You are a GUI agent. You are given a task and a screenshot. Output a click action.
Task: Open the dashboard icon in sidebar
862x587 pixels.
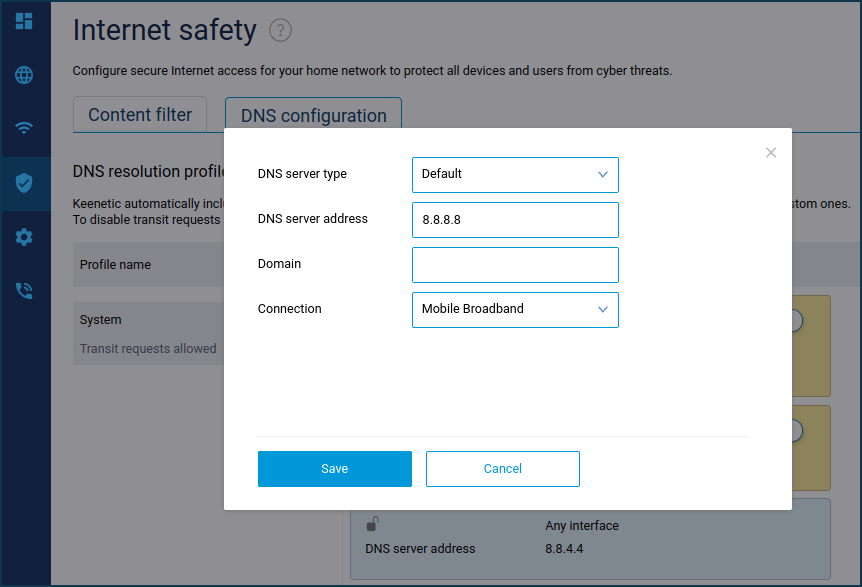click(x=24, y=21)
